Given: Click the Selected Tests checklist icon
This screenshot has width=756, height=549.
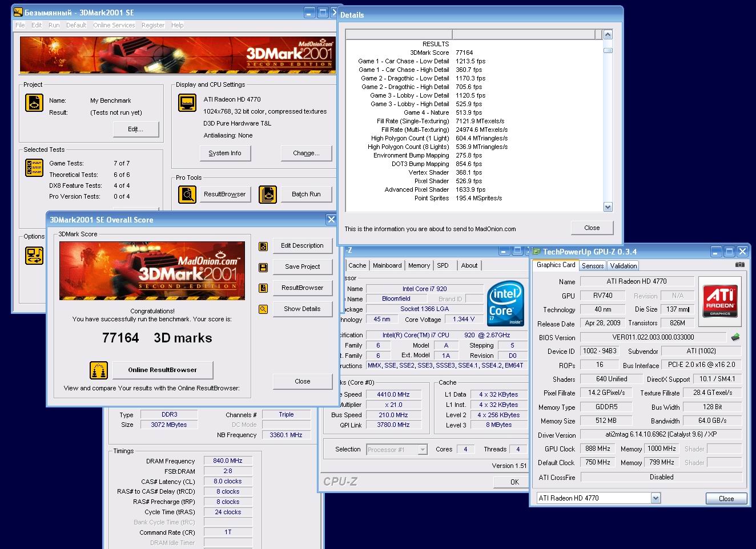Looking at the screenshot, I should (34, 168).
